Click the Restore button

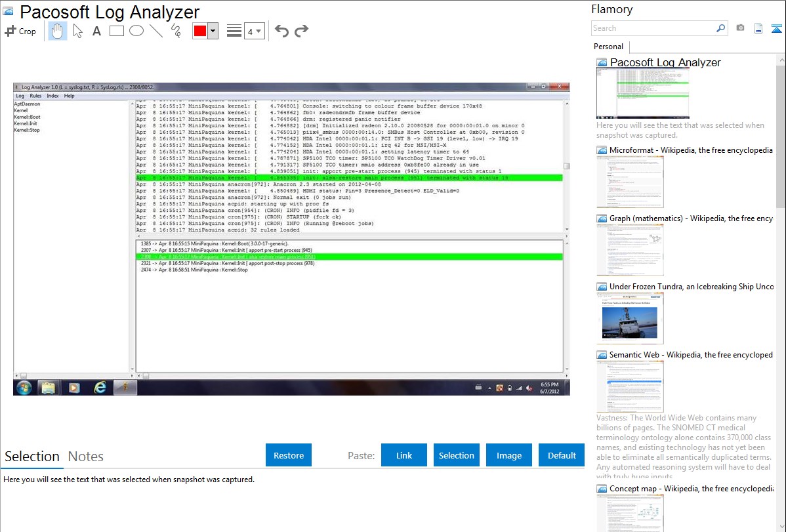(289, 455)
